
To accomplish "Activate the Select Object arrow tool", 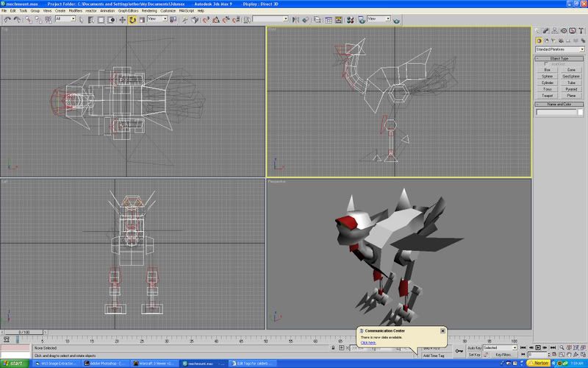I will click(x=82, y=20).
